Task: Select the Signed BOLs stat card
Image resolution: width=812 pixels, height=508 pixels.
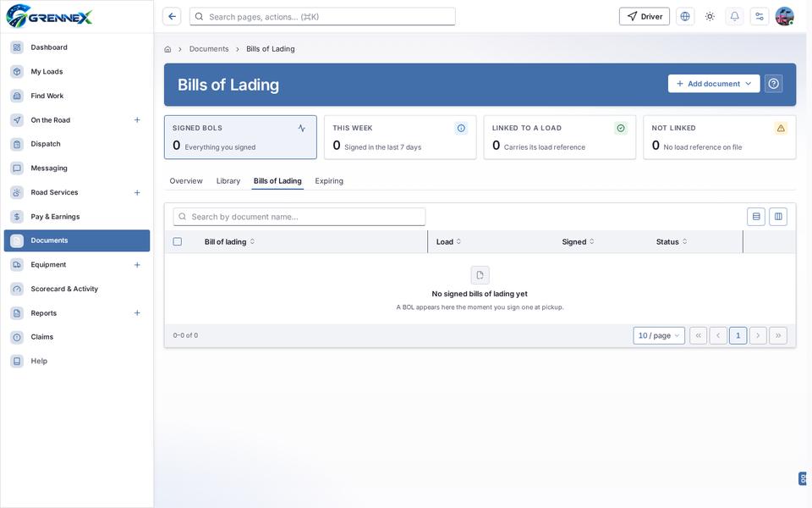Action: (240, 137)
